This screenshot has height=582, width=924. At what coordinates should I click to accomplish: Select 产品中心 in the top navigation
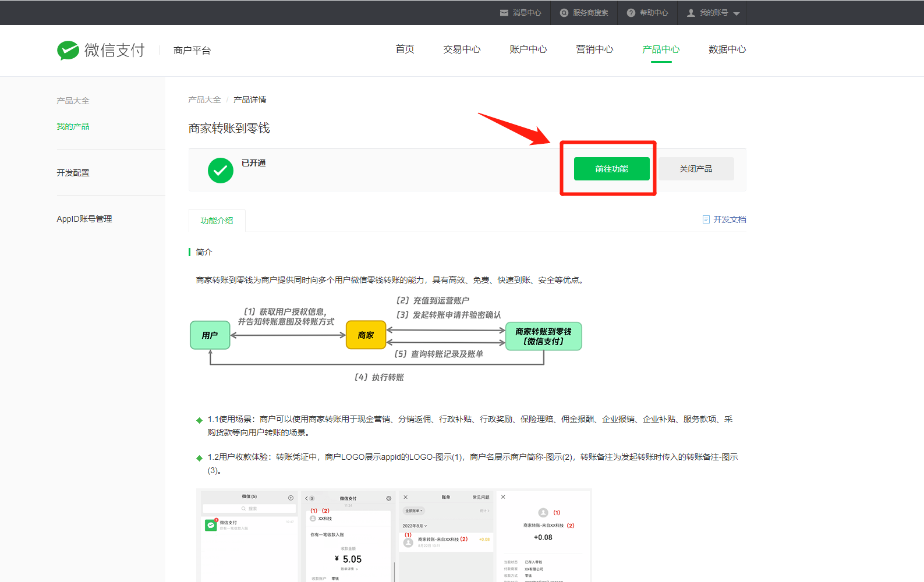(x=661, y=49)
